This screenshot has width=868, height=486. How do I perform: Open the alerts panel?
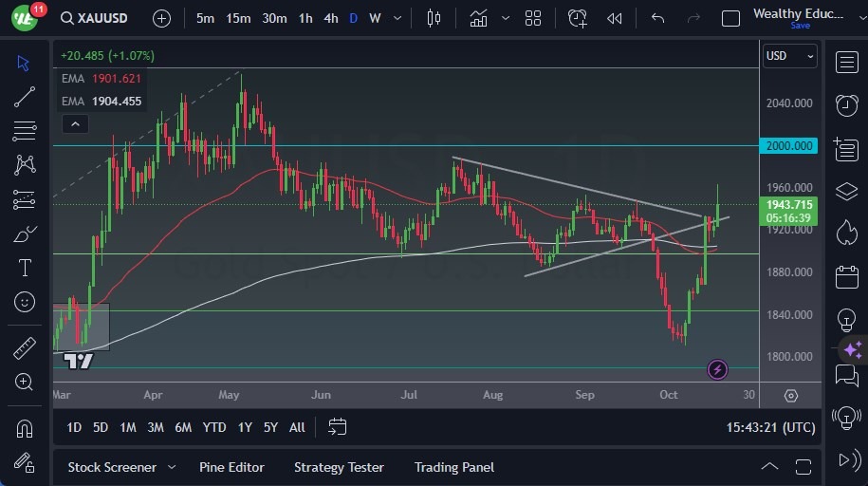point(846,105)
